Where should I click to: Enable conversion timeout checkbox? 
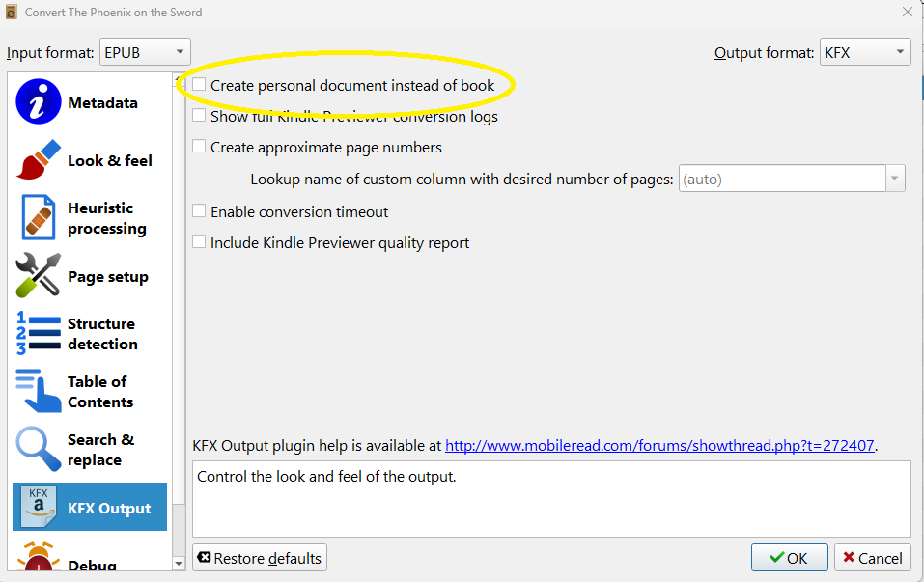[x=199, y=210]
